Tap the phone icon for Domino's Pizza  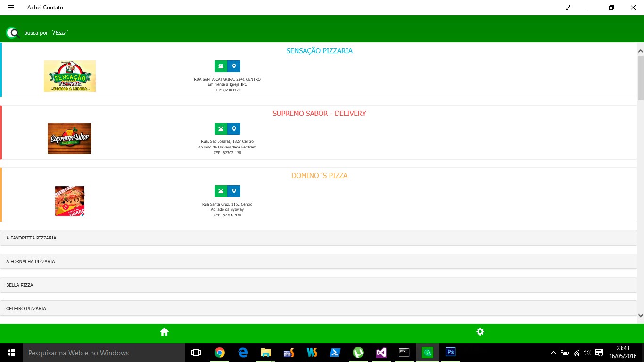221,191
